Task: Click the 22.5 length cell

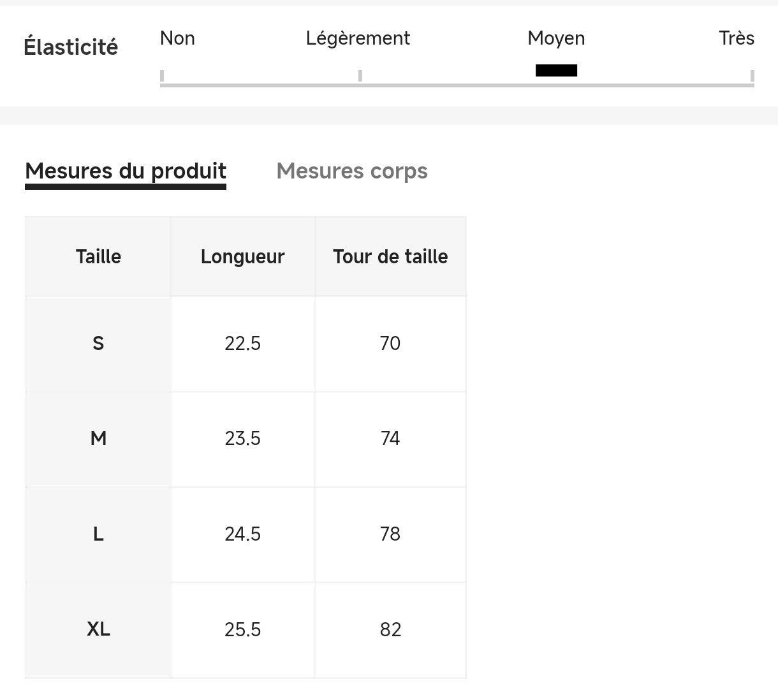Action: 242,344
